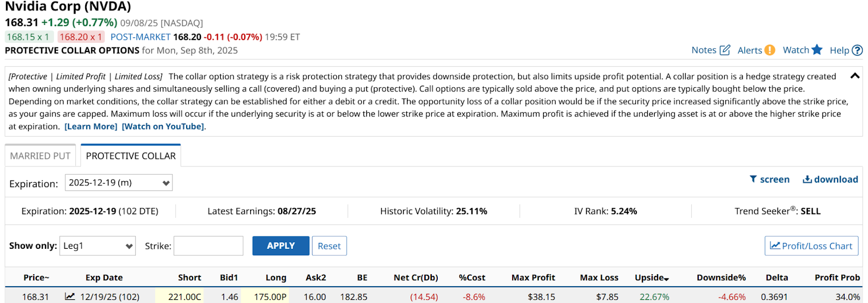The image size is (868, 303).
Task: Click the Alerts exclamation icon
Action: point(770,50)
